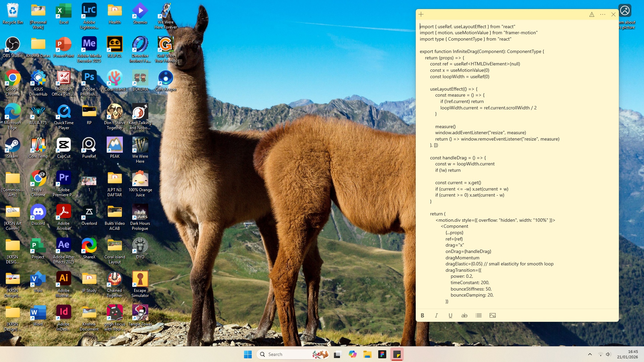644x362 pixels.
Task: Click the add image icon in sticky note
Action: click(x=492, y=315)
